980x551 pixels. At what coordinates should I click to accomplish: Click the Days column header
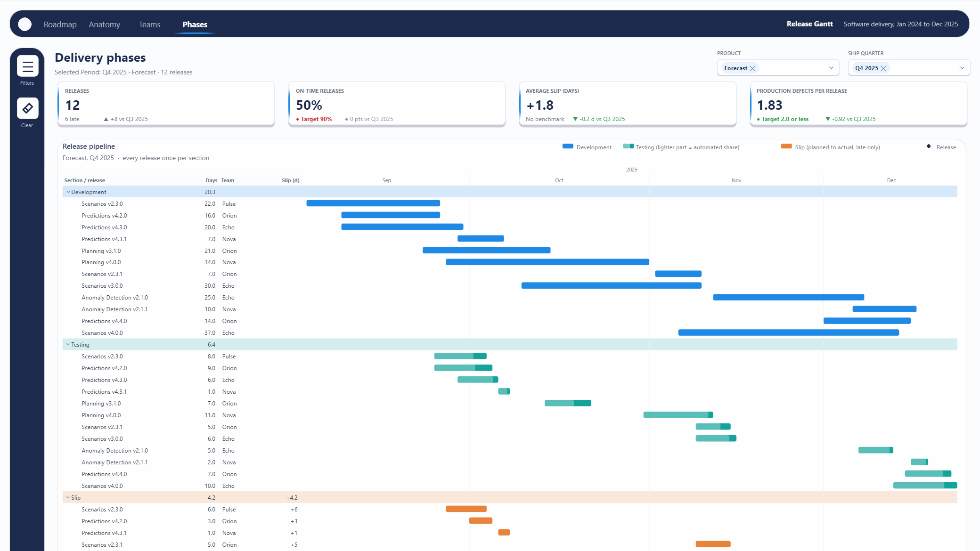pos(211,180)
